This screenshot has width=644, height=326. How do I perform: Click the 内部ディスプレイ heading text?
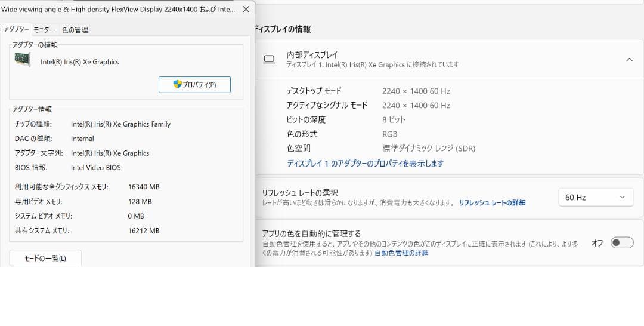coord(312,54)
